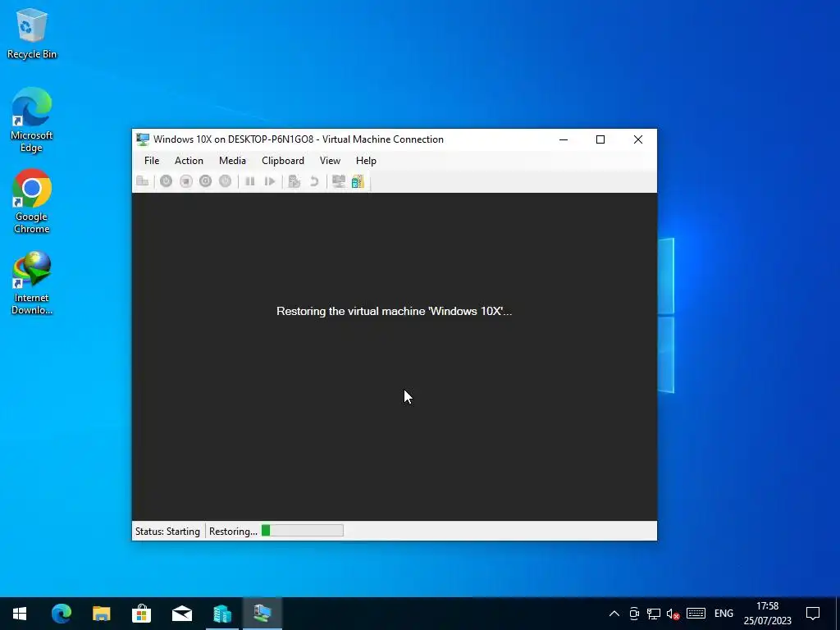Show hidden system tray icons
Viewport: 840px width, 630px height.
point(614,614)
